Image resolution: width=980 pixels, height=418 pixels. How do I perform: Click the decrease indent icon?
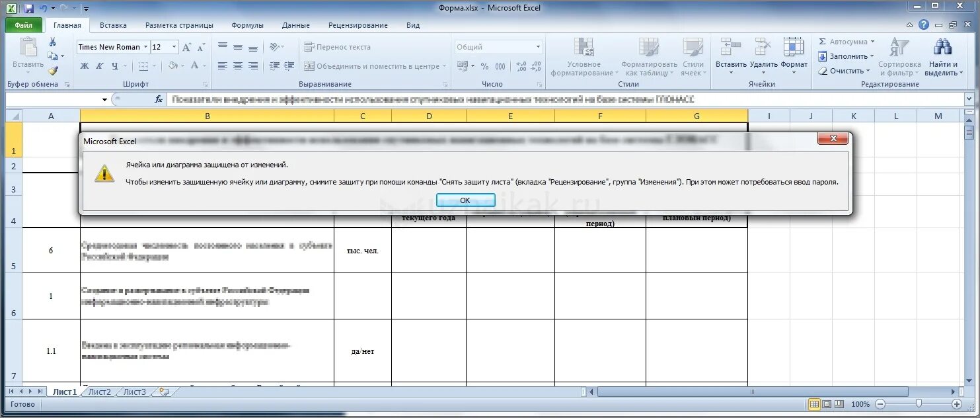click(274, 66)
